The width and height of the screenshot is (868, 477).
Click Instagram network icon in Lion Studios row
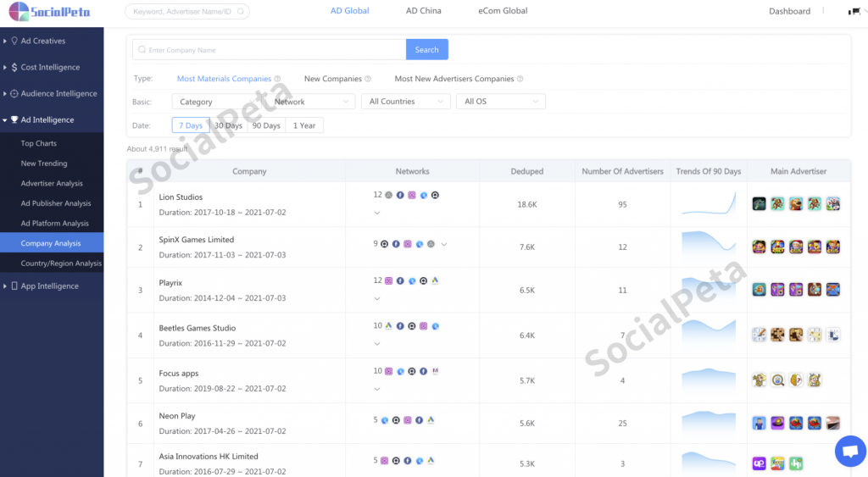[x=412, y=195]
